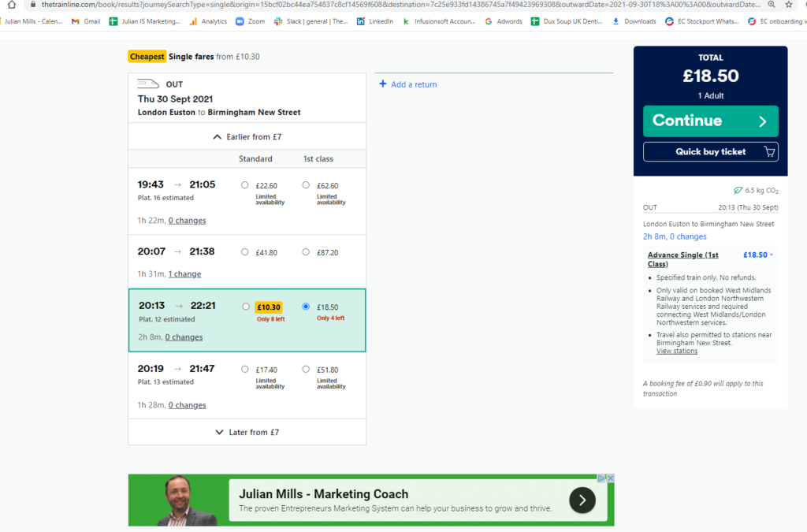This screenshot has width=807, height=532.
Task: Click 'Plat. 16 estimated' text
Action: click(165, 198)
